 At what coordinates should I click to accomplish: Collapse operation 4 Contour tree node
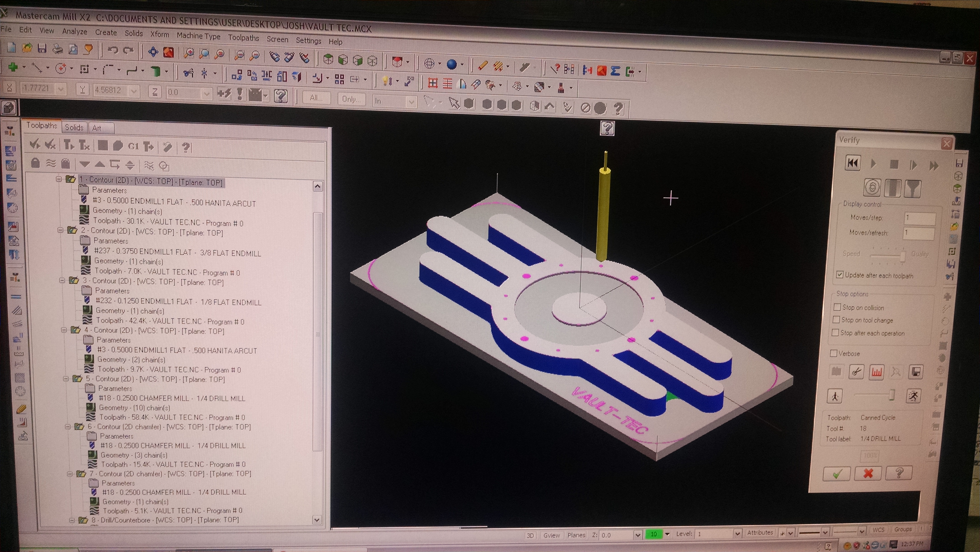64,330
